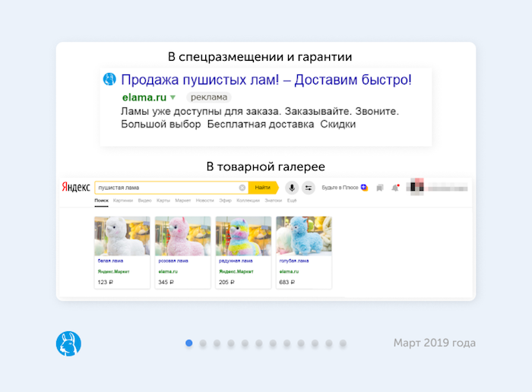The height and width of the screenshot is (392, 532).
Task: Open the Эфир tab
Action: [225, 201]
